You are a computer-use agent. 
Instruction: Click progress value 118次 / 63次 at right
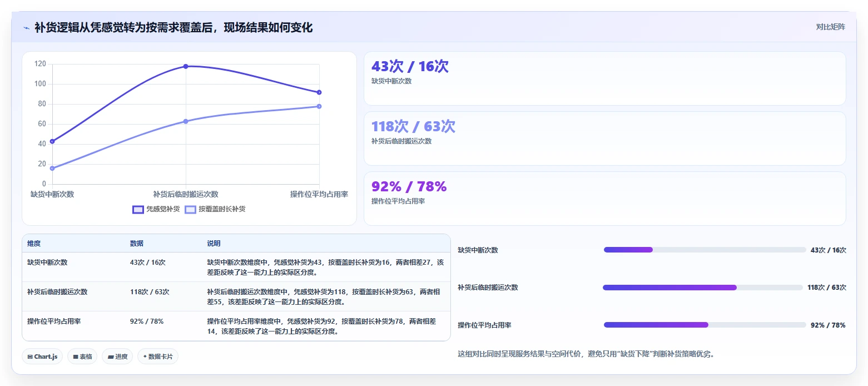[x=827, y=288]
